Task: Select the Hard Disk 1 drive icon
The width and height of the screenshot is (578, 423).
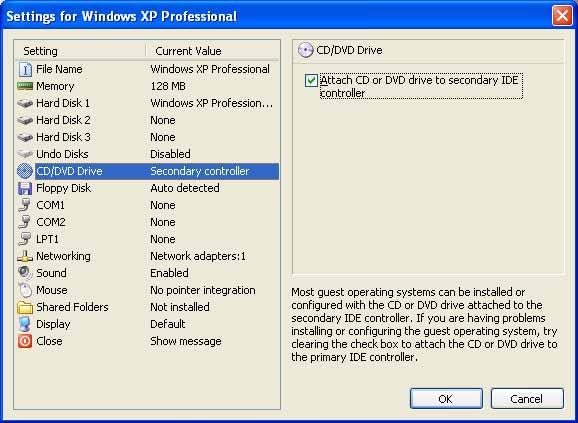Action: pyautogui.click(x=25, y=103)
